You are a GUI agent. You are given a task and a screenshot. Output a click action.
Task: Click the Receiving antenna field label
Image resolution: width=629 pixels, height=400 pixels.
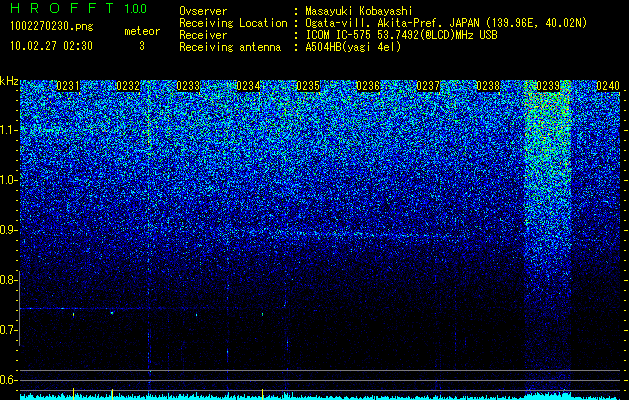(230, 47)
